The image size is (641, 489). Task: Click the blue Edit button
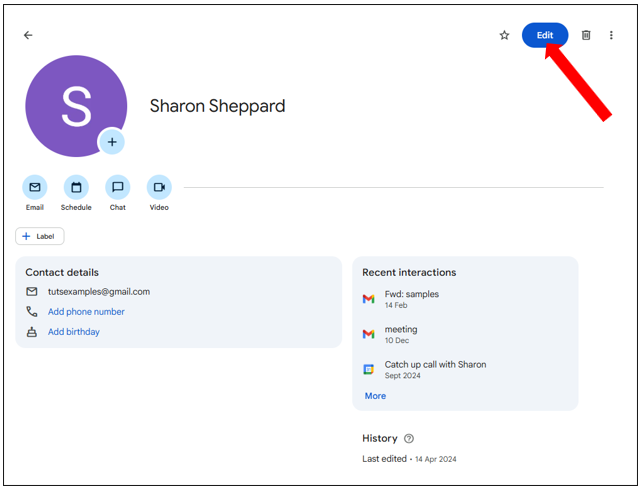(544, 35)
